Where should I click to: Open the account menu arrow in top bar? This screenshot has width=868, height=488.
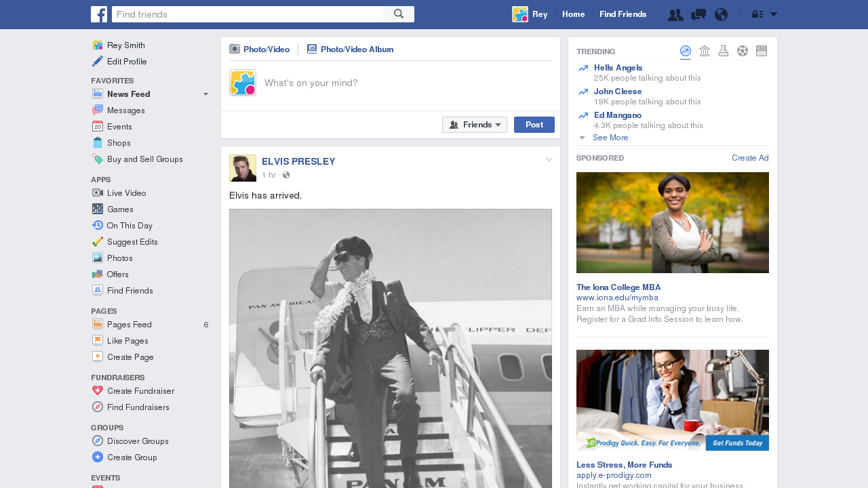coord(774,14)
